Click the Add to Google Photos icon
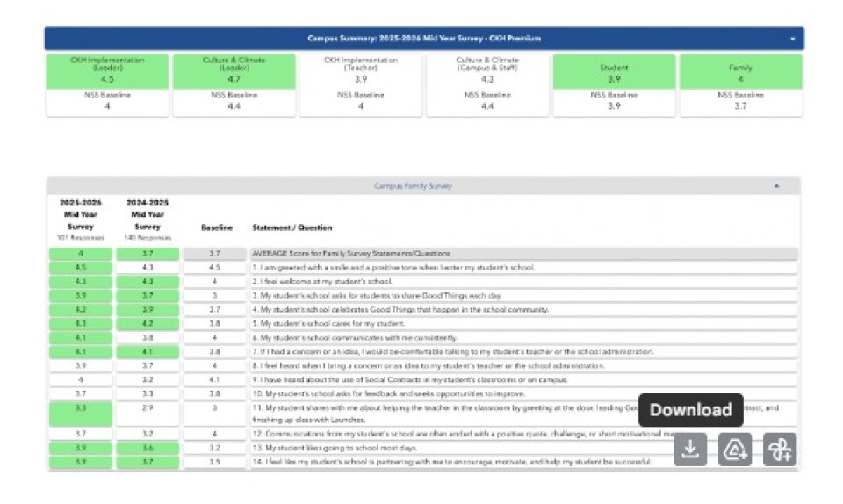843x504 pixels. tap(780, 450)
